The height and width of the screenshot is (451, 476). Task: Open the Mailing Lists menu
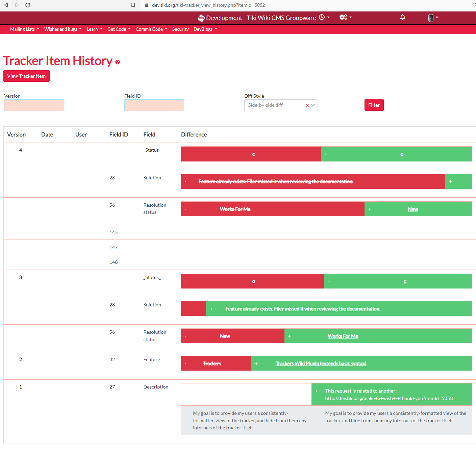25,29
